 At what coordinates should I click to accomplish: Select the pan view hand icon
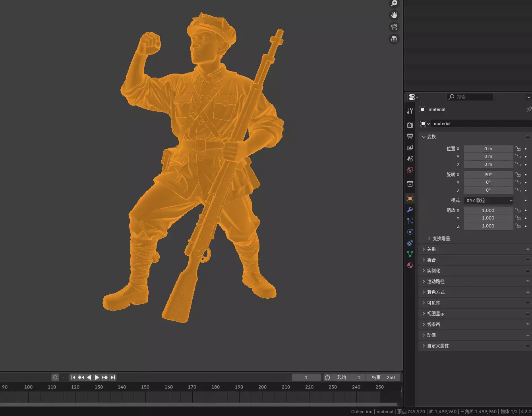pyautogui.click(x=394, y=15)
